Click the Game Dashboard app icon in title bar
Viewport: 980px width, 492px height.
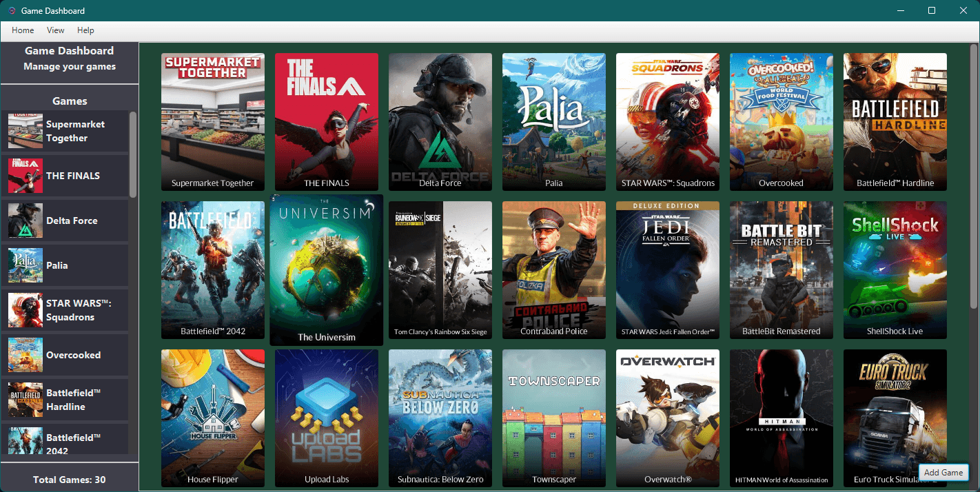pyautogui.click(x=12, y=11)
